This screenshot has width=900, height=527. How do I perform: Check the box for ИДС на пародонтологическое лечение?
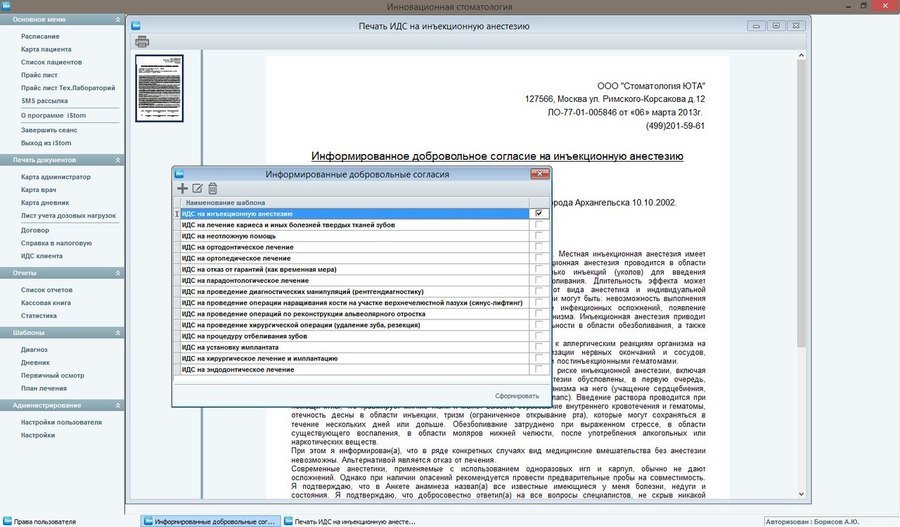coord(538,280)
